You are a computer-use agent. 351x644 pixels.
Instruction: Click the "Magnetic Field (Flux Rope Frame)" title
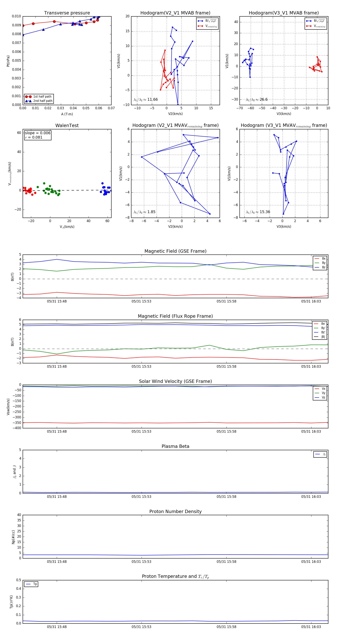[x=175, y=316]
